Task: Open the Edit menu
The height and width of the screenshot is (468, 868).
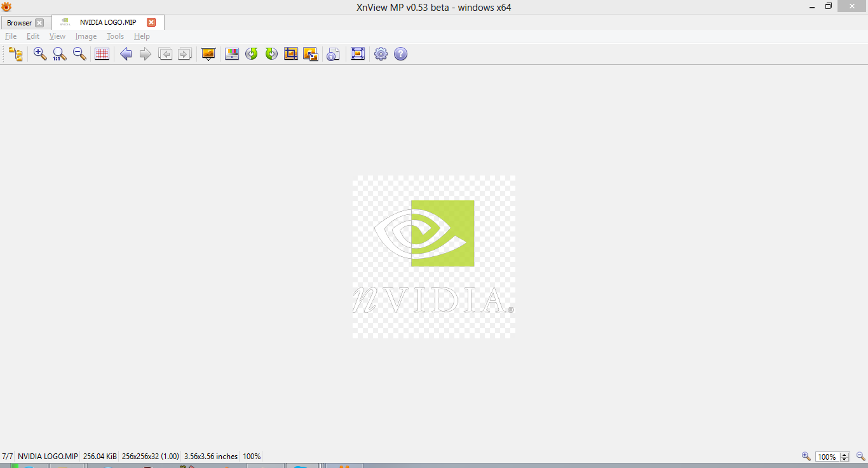Action: (x=33, y=36)
